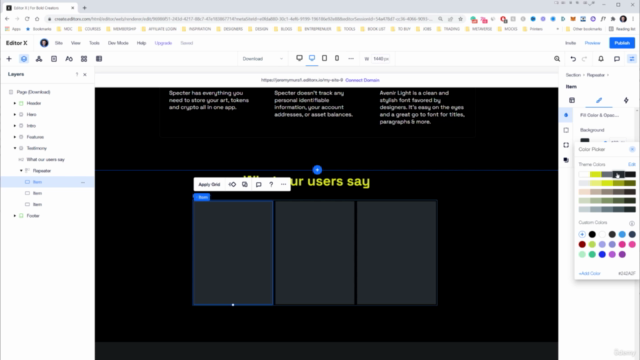Viewport: 640px width, 360px height.
Task: Click +Add Color link
Action: tap(589, 273)
